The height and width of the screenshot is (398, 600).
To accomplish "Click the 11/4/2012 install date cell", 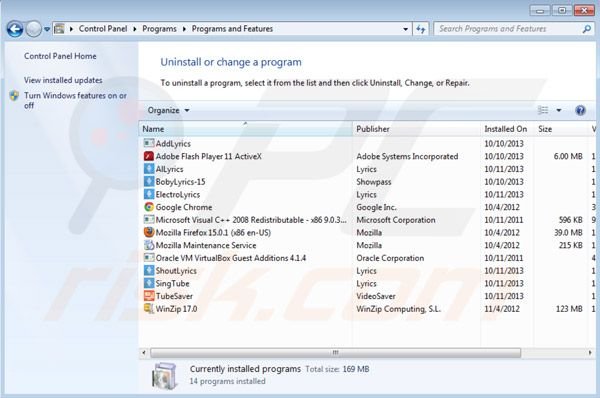I will 502,308.
